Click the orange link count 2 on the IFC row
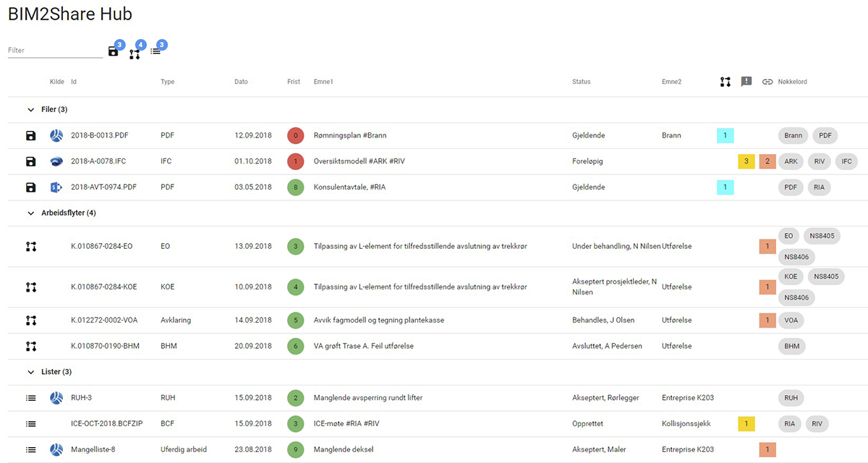The height and width of the screenshot is (463, 868). [x=767, y=161]
